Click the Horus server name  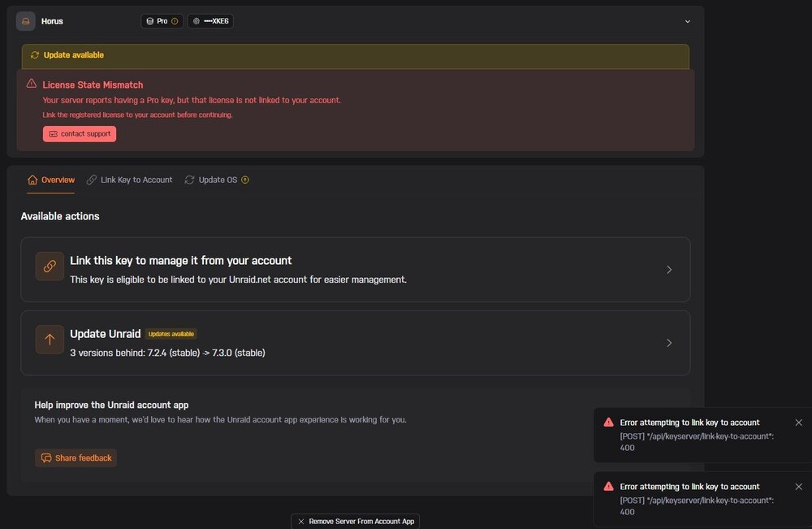point(52,21)
